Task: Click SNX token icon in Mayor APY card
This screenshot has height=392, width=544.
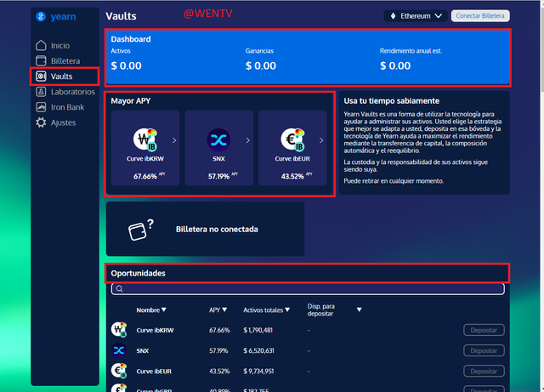Action: pos(218,140)
